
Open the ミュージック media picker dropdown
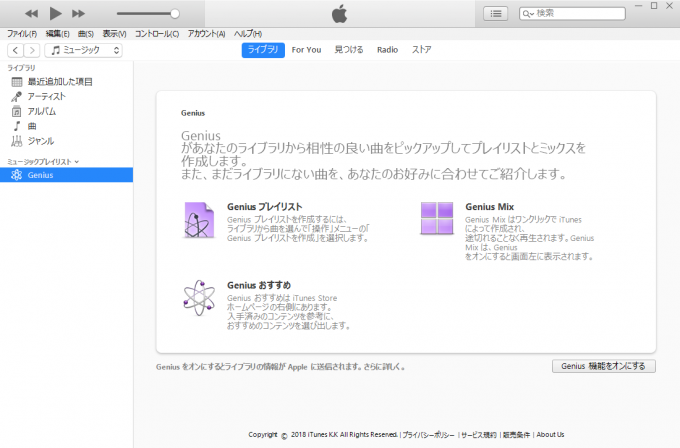coord(83,50)
